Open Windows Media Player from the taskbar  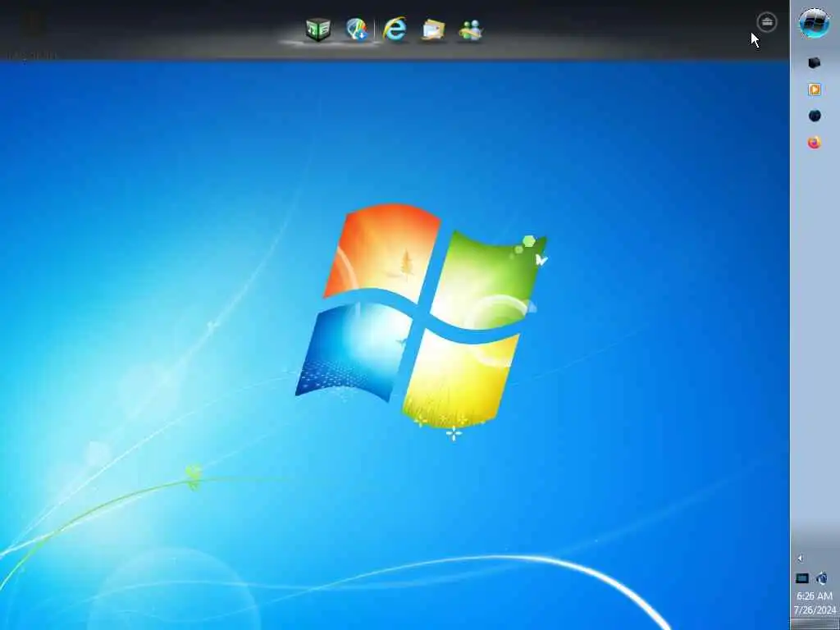815,89
